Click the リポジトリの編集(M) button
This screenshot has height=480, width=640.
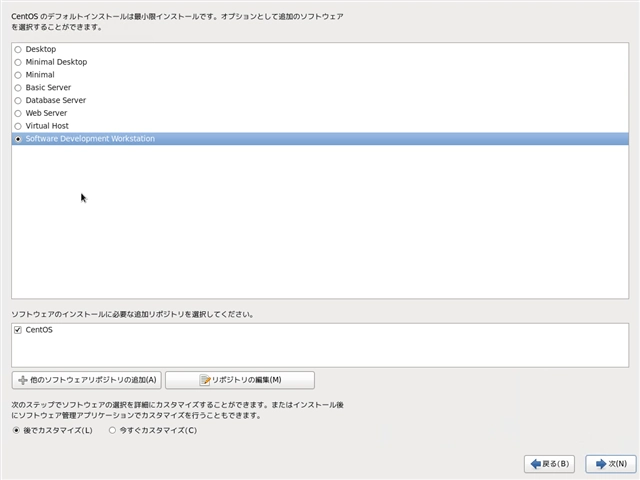(x=240, y=380)
